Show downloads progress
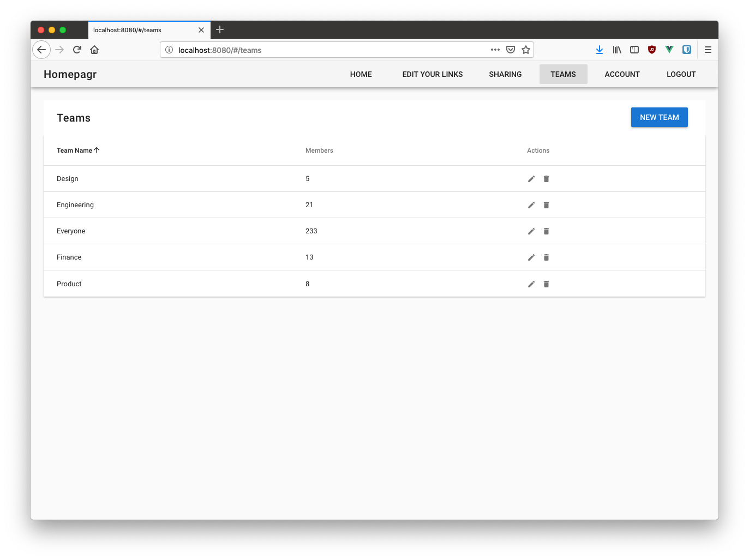749x560 pixels. (600, 50)
